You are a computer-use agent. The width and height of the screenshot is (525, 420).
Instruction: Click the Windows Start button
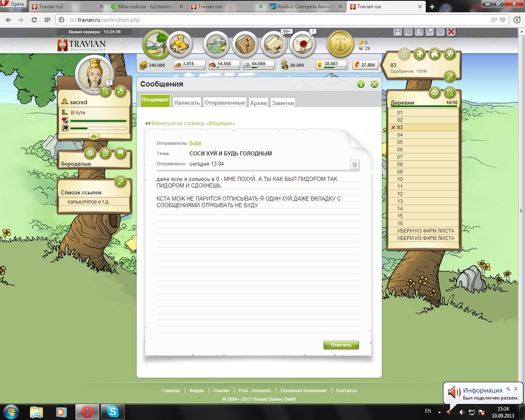(11, 411)
